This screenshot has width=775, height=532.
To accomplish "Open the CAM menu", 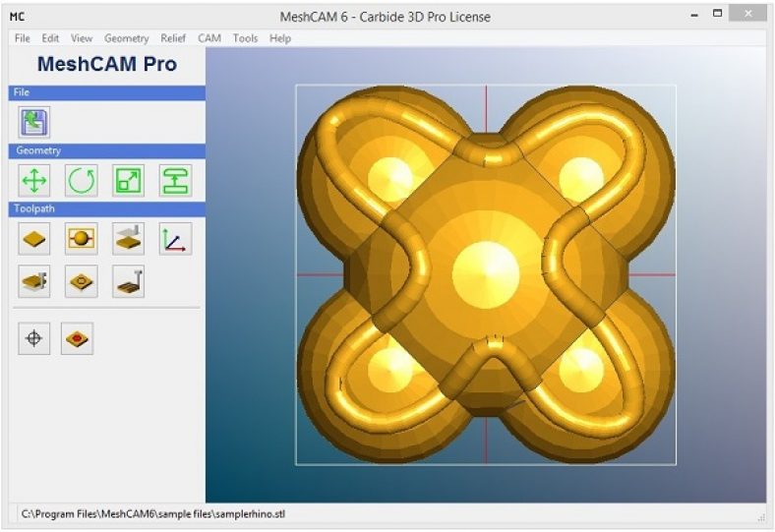I will pyautogui.click(x=209, y=38).
